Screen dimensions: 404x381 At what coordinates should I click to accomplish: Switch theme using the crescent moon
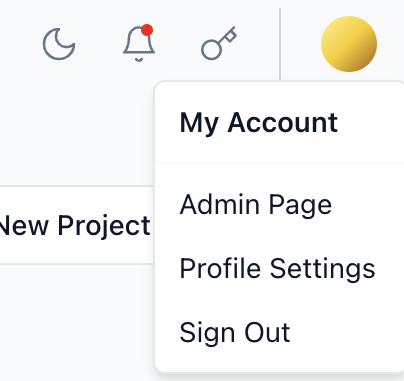(x=59, y=44)
